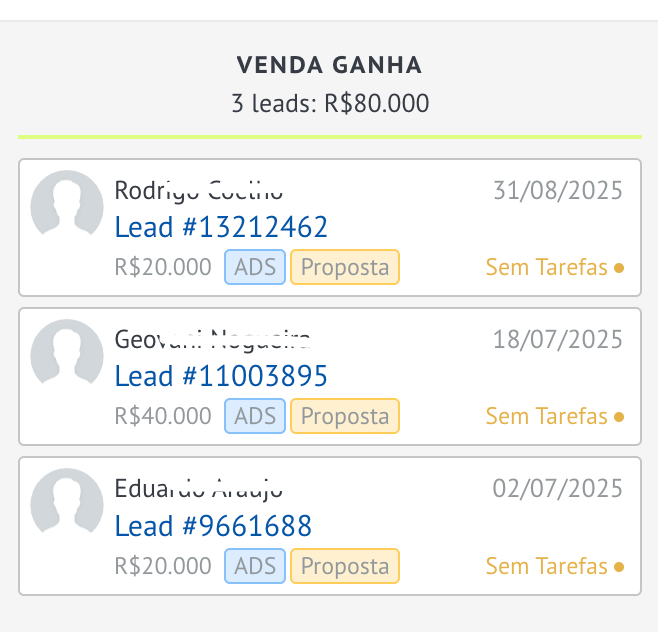Click the 3 leads: R$80.000 summary
658x632 pixels.
coord(329,103)
